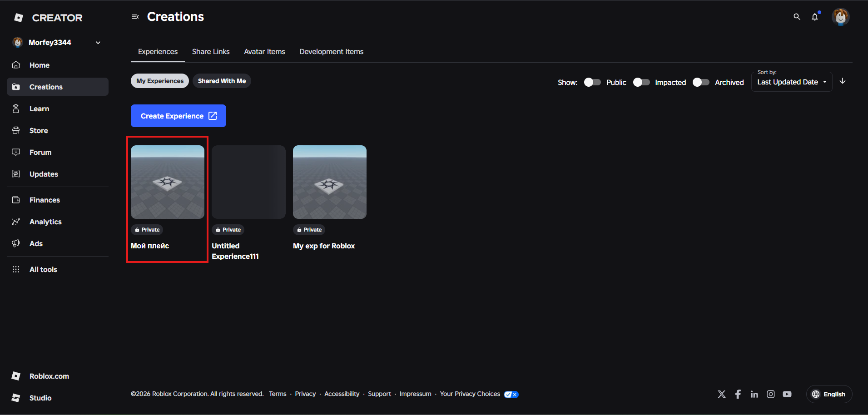This screenshot has width=868, height=415.
Task: Open Your Privacy Choices link
Action: coord(470,394)
